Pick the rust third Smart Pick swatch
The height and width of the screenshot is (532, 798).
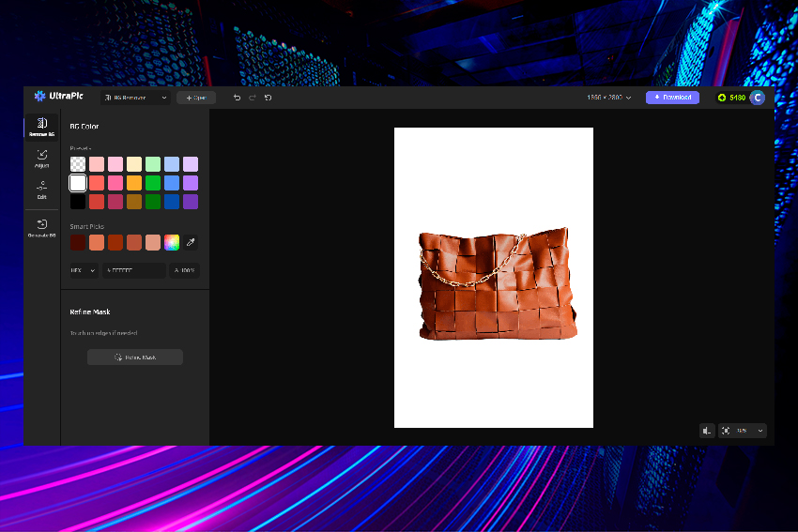tap(115, 243)
